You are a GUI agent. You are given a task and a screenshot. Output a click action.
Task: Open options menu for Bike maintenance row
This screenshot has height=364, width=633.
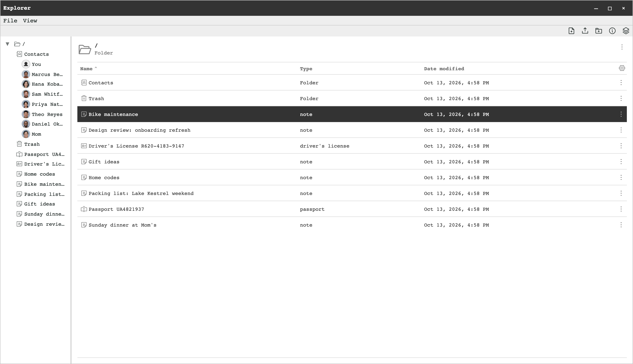[x=621, y=114]
